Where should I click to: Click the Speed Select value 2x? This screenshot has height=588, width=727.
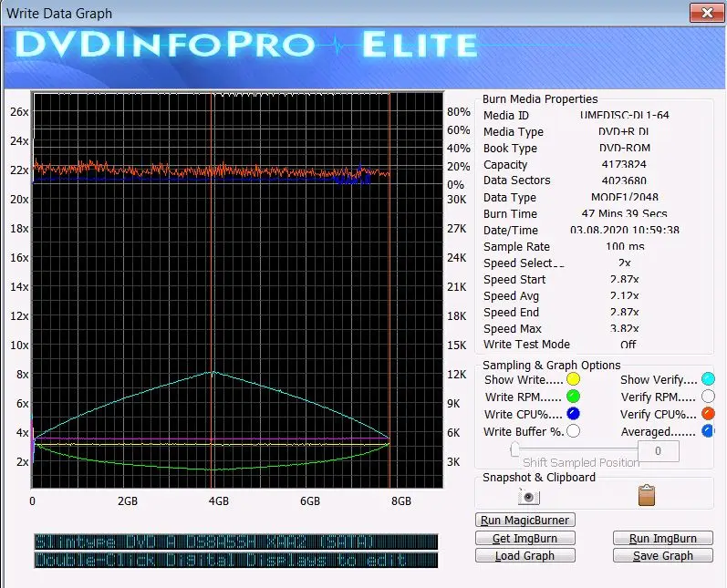[x=625, y=263]
